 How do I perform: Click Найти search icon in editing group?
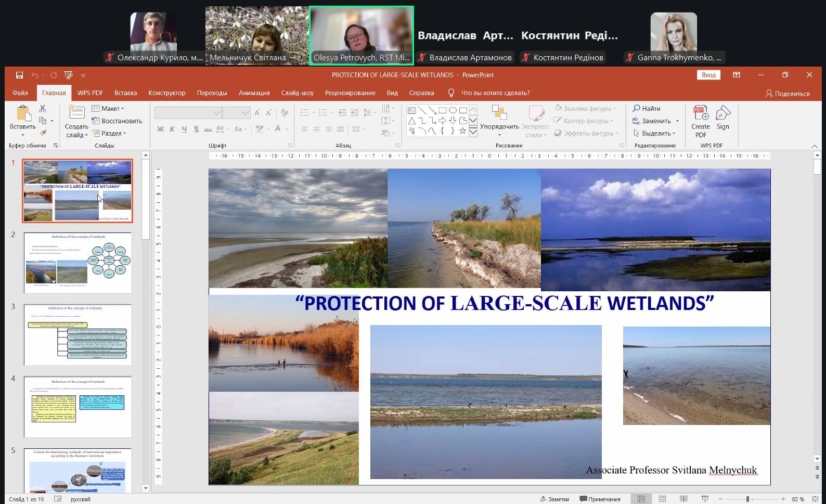(x=646, y=108)
